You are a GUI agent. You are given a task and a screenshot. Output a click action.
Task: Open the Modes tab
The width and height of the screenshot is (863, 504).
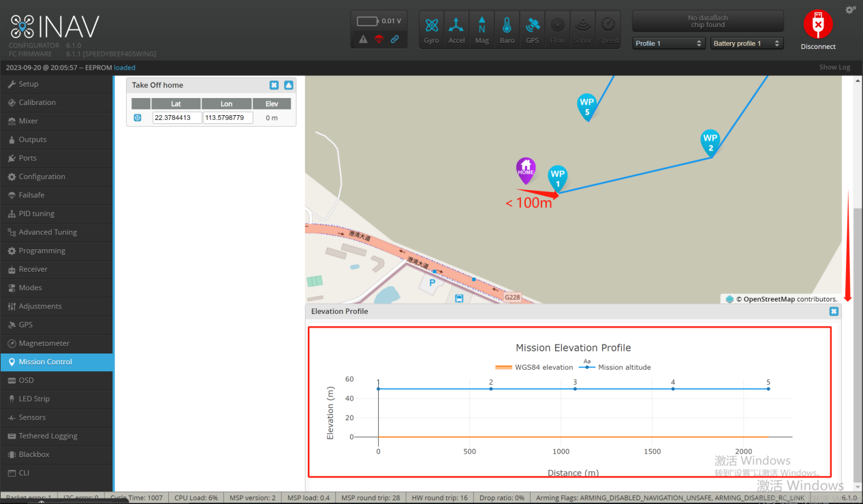pos(57,287)
